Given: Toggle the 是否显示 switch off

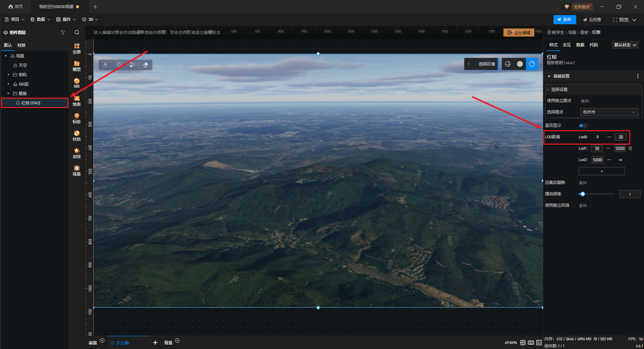Looking at the screenshot, I should 583,126.
